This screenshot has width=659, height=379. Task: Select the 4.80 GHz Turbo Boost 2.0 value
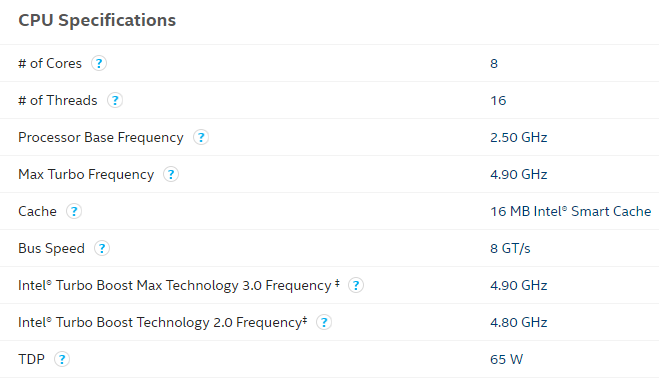point(519,322)
